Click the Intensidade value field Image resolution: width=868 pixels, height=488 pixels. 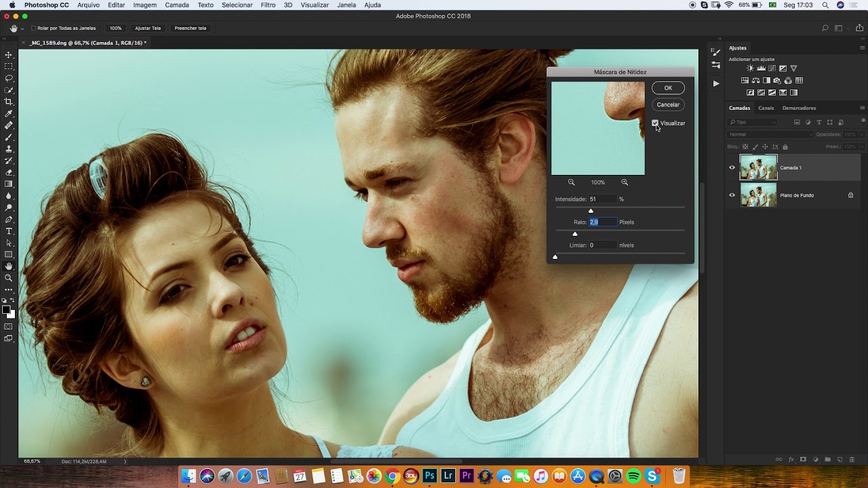pos(602,199)
